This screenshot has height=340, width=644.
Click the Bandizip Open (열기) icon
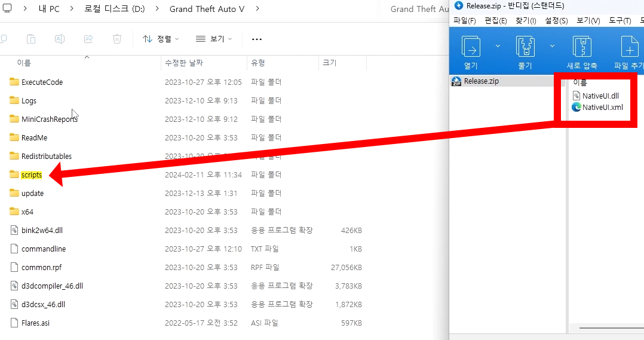(471, 47)
